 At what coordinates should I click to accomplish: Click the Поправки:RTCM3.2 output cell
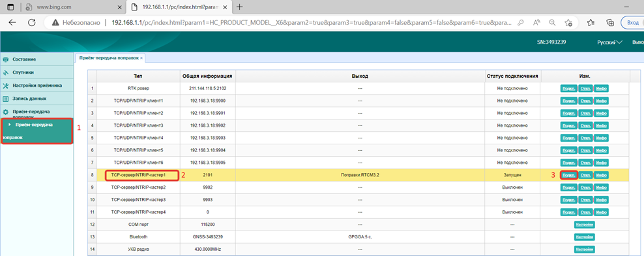360,175
